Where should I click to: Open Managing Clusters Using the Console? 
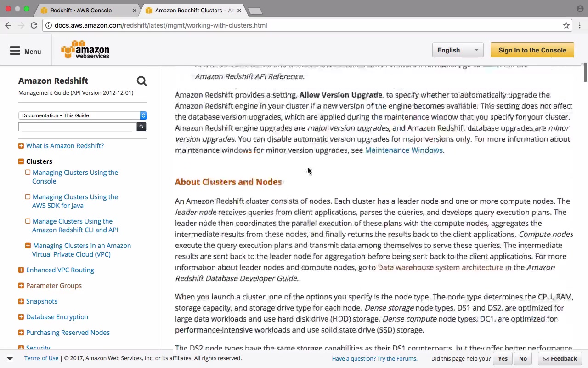75,177
